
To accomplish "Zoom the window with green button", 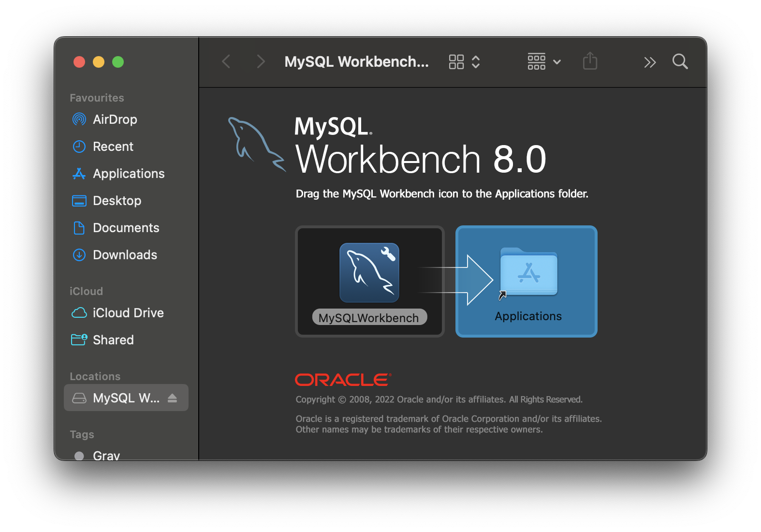I will point(118,62).
